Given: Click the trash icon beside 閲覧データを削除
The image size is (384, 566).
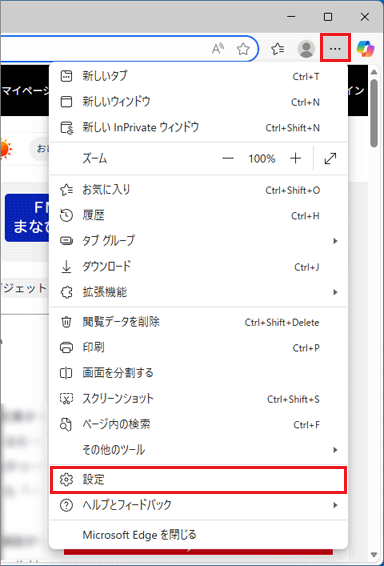Looking at the screenshot, I should coord(66,322).
